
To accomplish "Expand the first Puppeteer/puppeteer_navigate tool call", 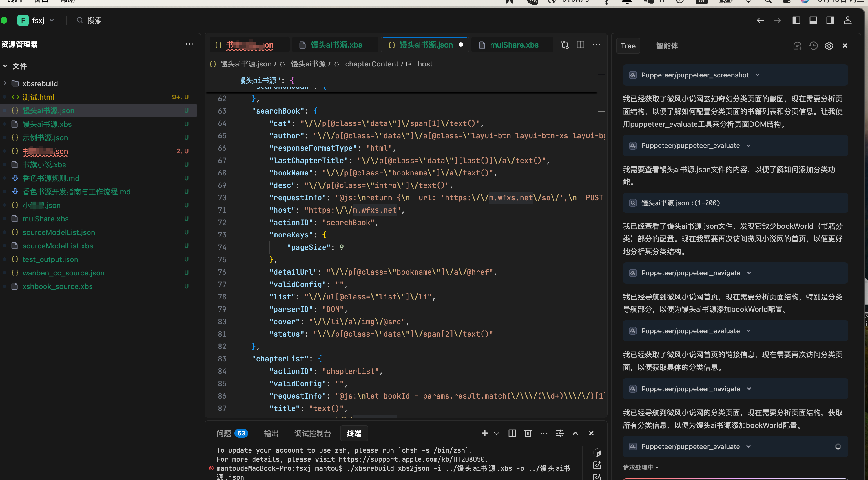I will click(735, 273).
